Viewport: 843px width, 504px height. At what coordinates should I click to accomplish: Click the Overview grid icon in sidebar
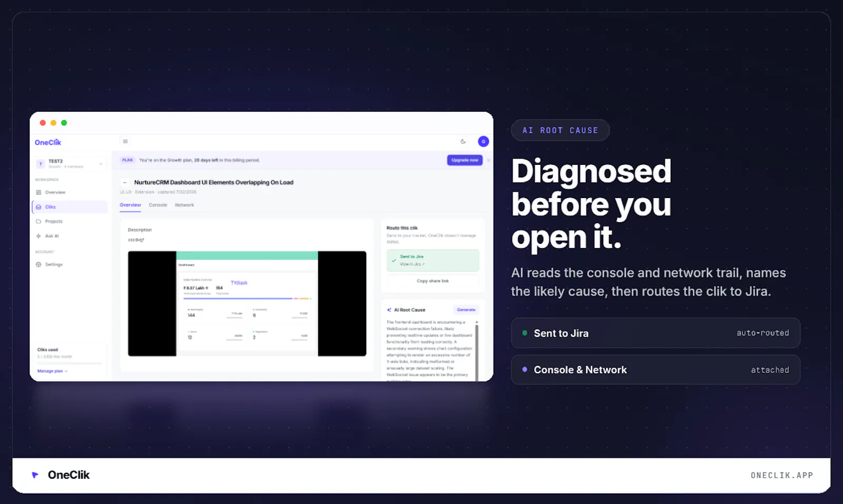click(38, 192)
